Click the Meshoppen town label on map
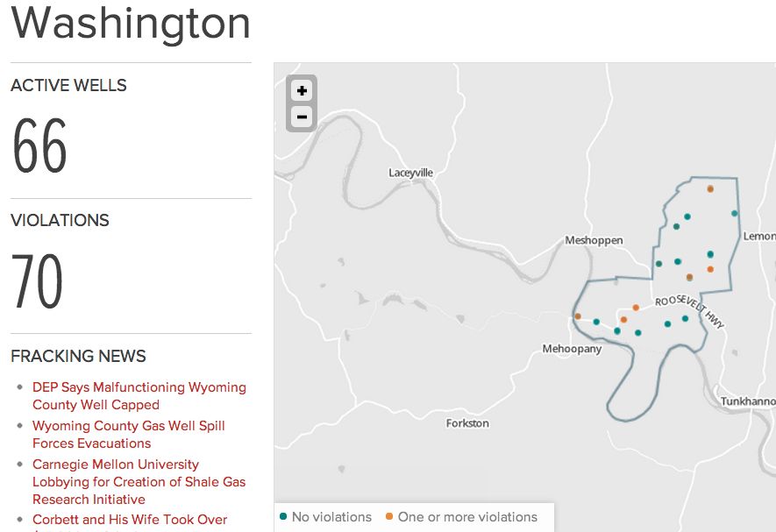The image size is (776, 532). (594, 240)
